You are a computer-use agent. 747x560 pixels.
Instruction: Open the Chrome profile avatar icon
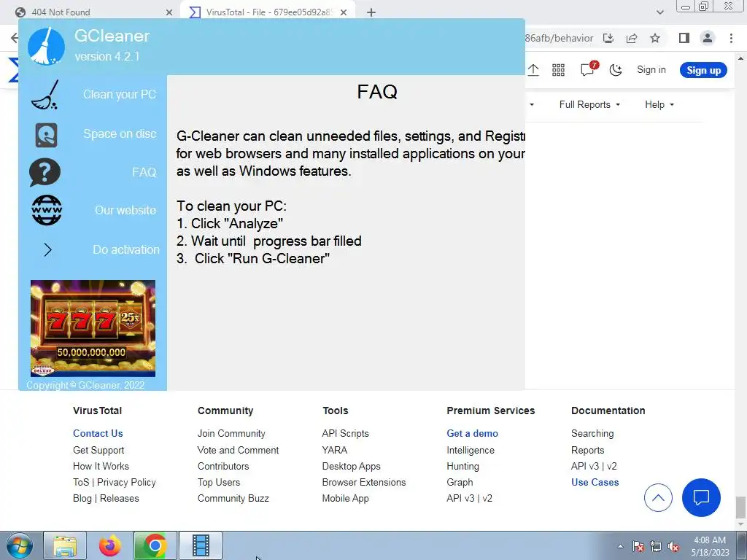coord(708,38)
